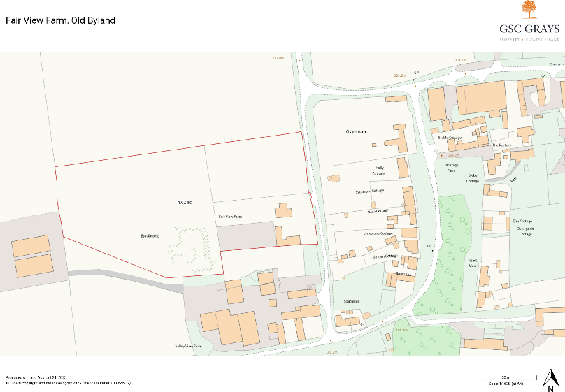Click the upper barn left of Earthworks

click(31, 245)
